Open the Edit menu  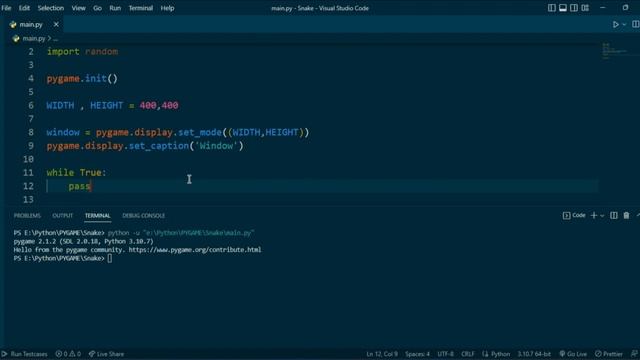(24, 8)
